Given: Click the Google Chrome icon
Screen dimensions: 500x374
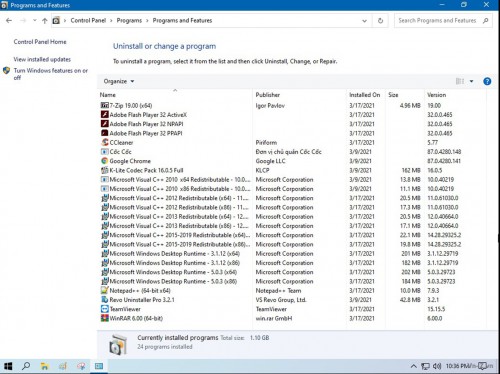Looking at the screenshot, I should (105, 161).
